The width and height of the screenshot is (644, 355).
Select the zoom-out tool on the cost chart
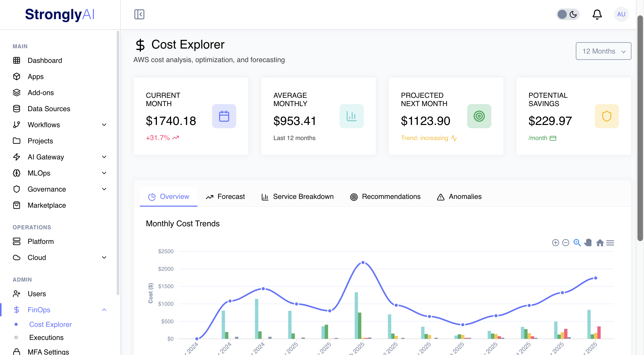[566, 243]
